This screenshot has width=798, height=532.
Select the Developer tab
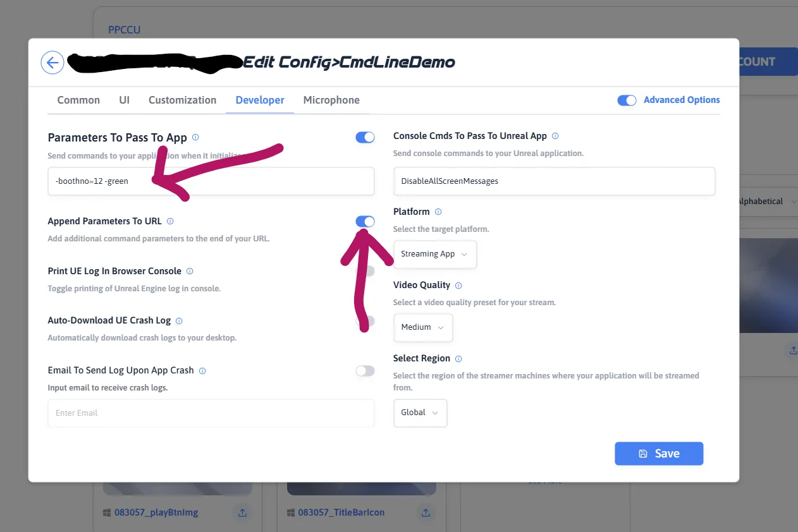coord(260,100)
